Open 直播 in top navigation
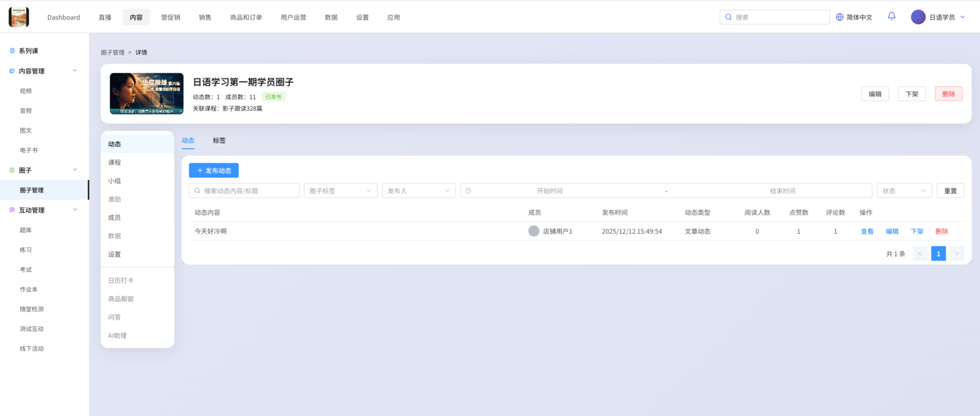Screen dimensions: 980x416 click(x=105, y=17)
